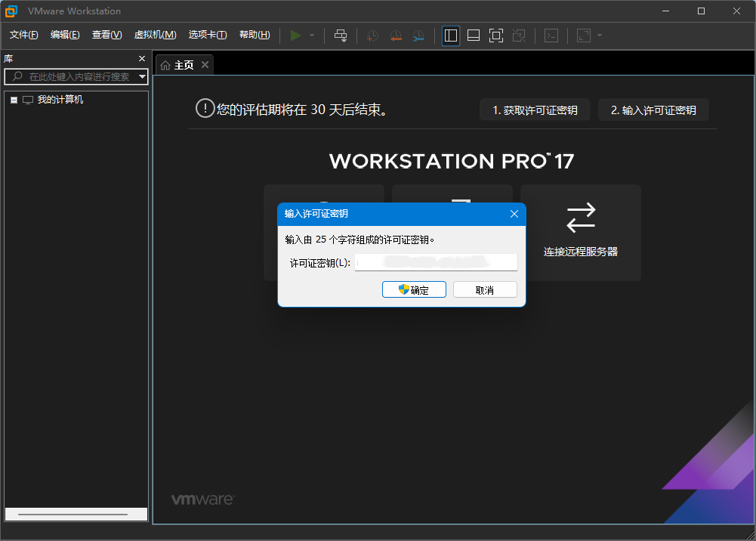
Task: Take a snapshot of the virtual machine
Action: tap(372, 35)
